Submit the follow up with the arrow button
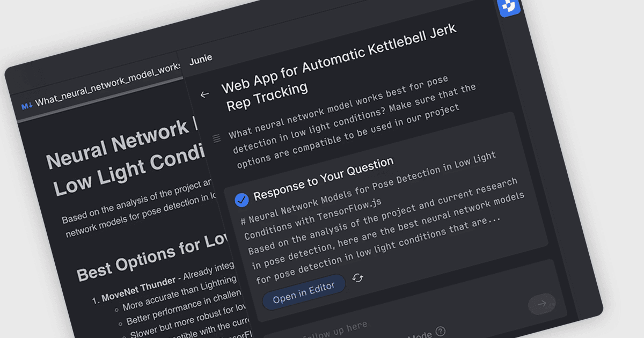Image resolution: width=644 pixels, height=338 pixels. click(x=542, y=304)
